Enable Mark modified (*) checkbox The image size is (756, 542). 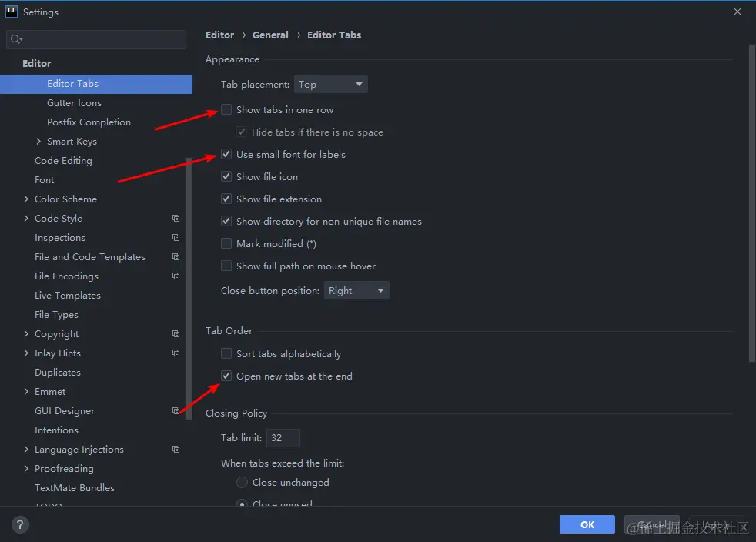pyautogui.click(x=226, y=243)
